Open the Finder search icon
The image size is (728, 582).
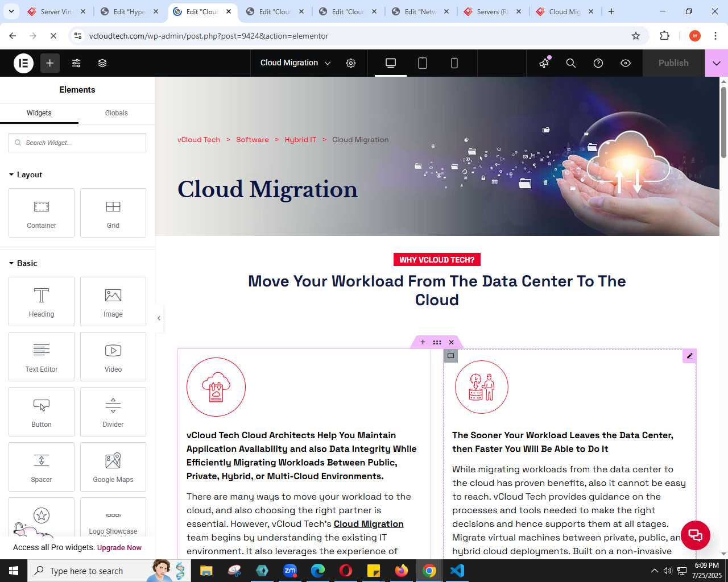[x=571, y=63]
